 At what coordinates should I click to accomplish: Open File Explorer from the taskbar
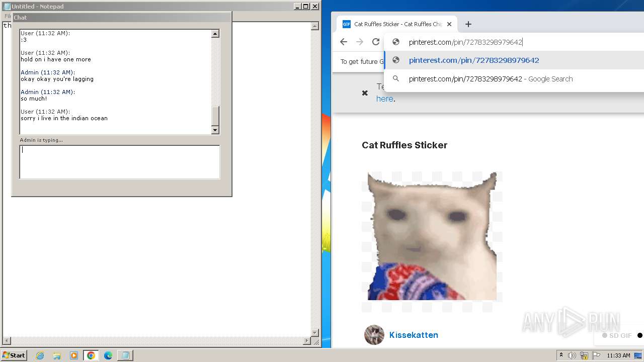(x=57, y=355)
